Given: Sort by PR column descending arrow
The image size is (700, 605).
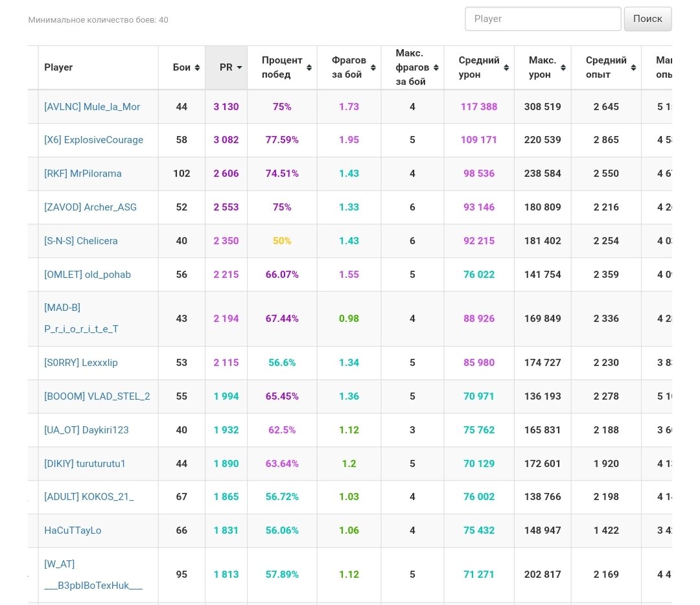Looking at the screenshot, I should coord(239,67).
